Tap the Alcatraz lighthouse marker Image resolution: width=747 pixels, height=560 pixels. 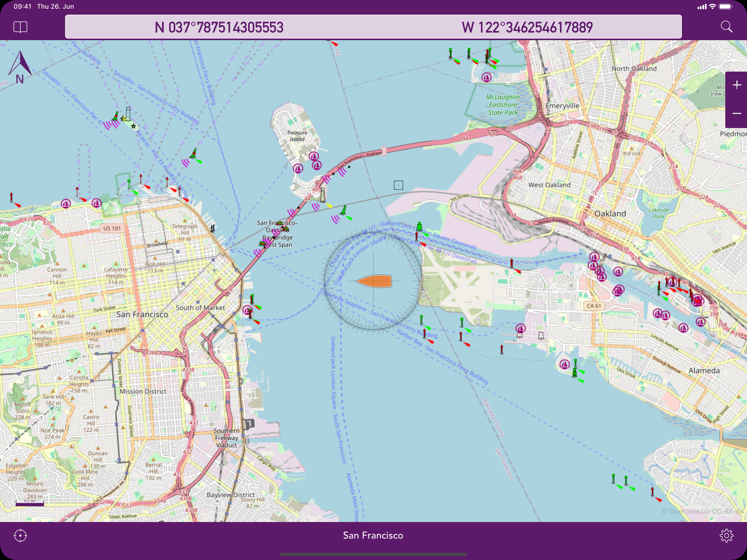pyautogui.click(x=128, y=114)
